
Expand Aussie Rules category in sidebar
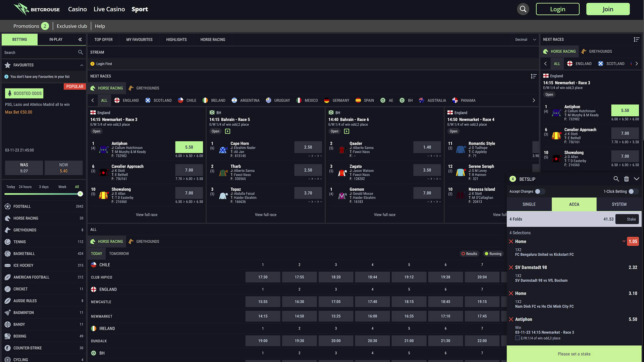[44, 301]
